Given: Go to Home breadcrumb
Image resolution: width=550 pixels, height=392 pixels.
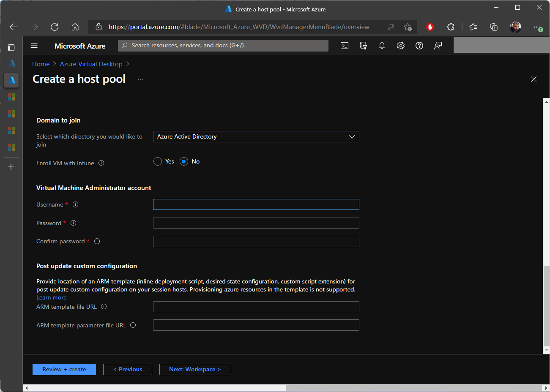Looking at the screenshot, I should 41,64.
